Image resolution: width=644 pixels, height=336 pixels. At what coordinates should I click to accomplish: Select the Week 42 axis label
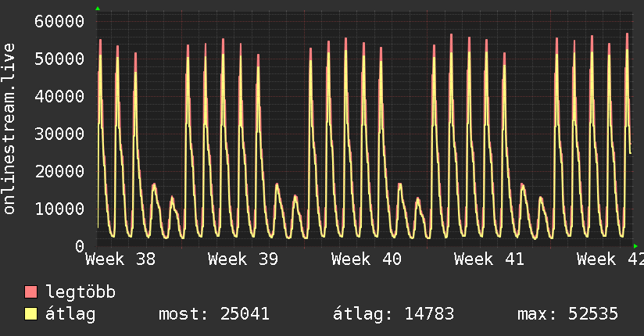click(610, 259)
